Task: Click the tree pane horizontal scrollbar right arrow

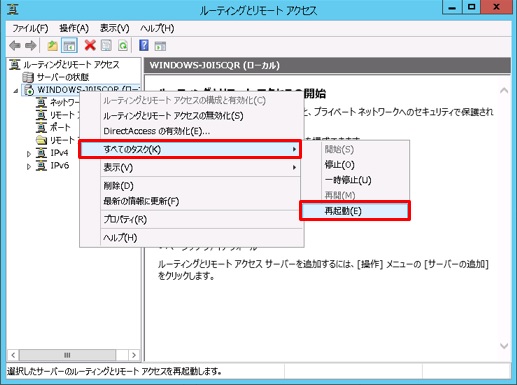Action: [134, 355]
